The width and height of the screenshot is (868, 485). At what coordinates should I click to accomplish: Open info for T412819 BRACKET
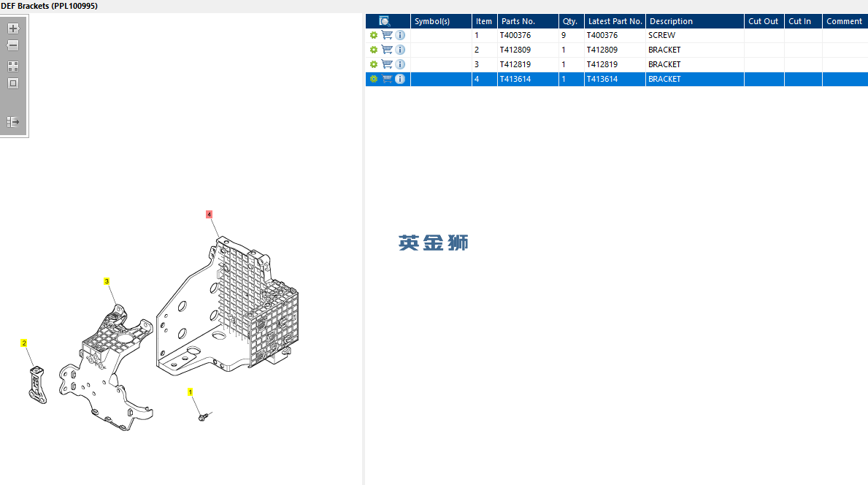pos(400,64)
